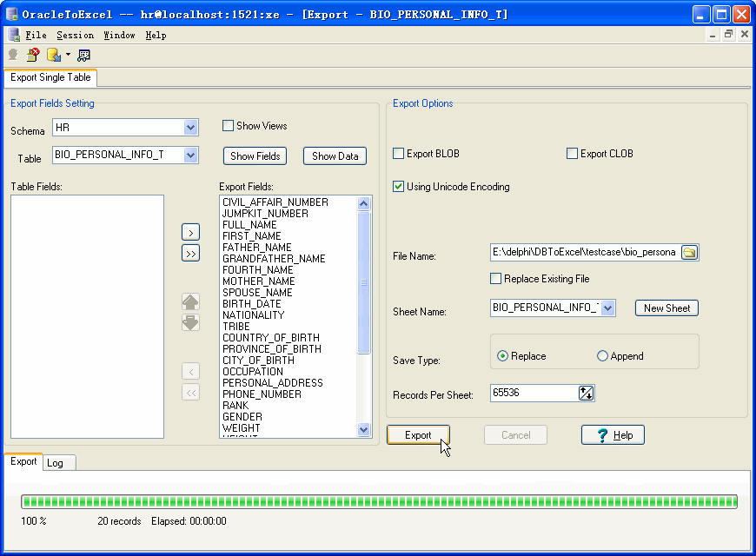Enable the Show Views checkbox
This screenshot has width=756, height=556.
[x=228, y=126]
